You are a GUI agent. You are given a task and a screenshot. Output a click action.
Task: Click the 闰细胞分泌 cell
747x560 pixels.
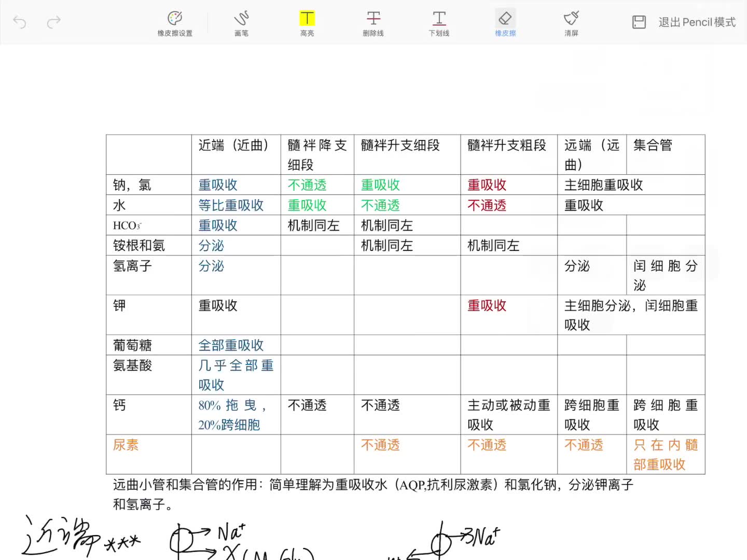coord(666,275)
